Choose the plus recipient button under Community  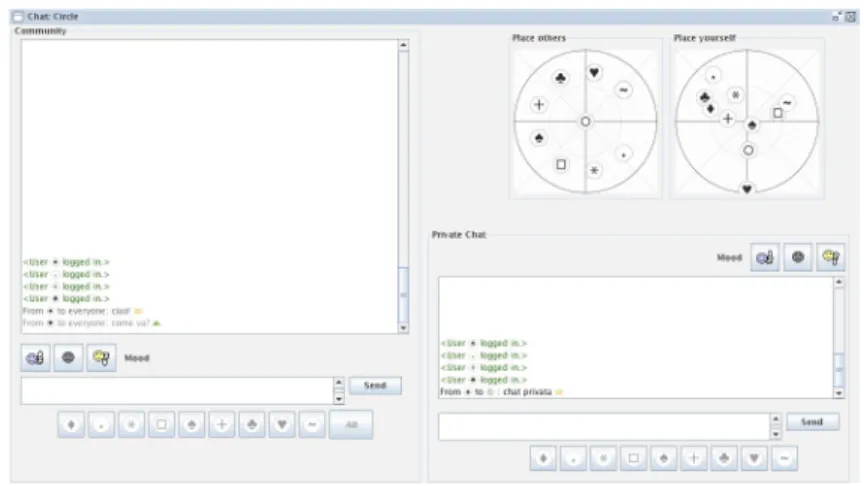(x=222, y=425)
